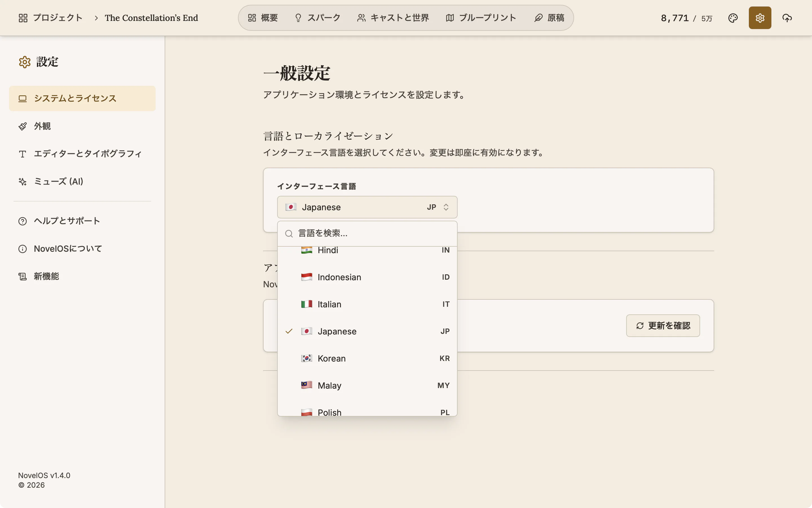Click the システムとライセンス laptop icon
Screen dimensions: 812x508
click(x=23, y=98)
